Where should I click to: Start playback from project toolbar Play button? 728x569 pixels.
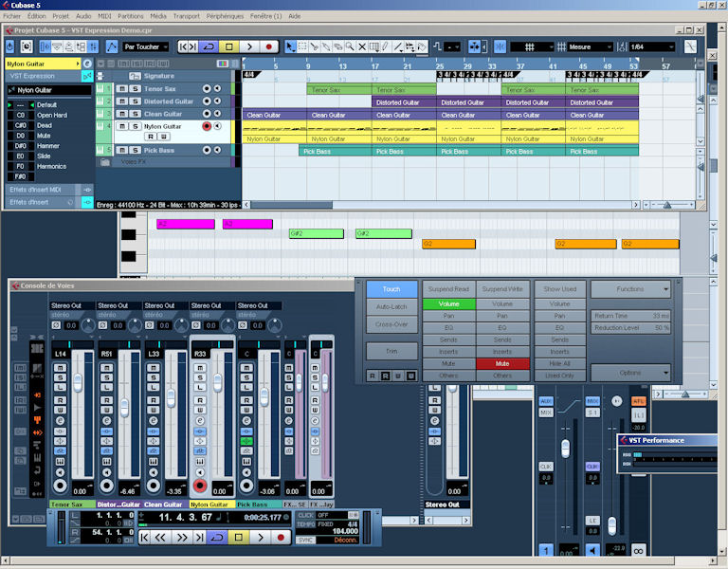[249, 46]
